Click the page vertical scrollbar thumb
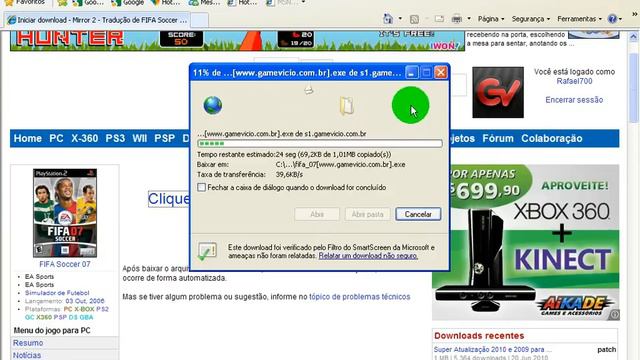Viewport: 640px width, 360px height. pyautogui.click(x=633, y=87)
